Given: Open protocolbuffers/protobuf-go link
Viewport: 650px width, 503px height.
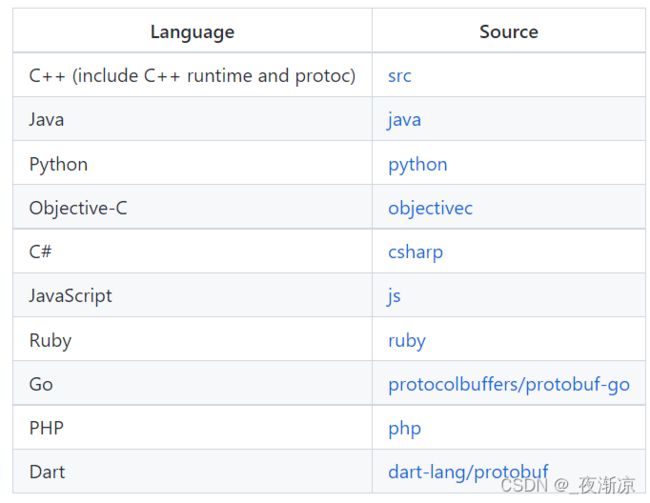Looking at the screenshot, I should click(x=509, y=384).
